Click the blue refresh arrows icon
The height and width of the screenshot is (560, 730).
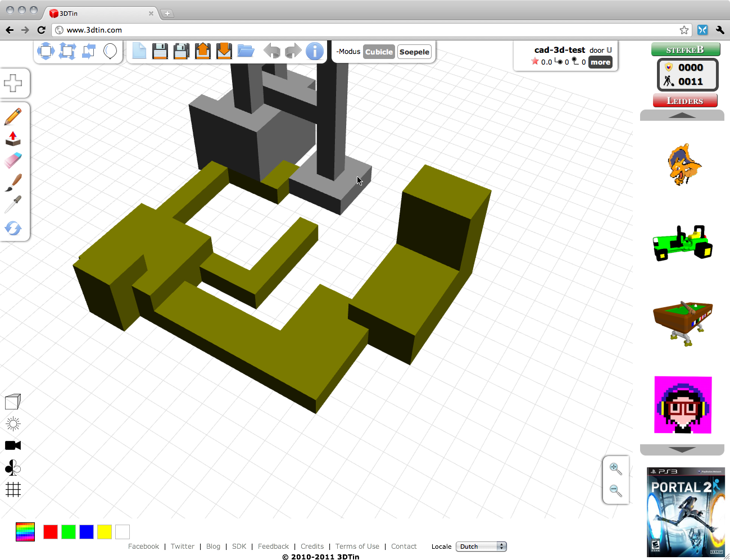[x=13, y=228]
